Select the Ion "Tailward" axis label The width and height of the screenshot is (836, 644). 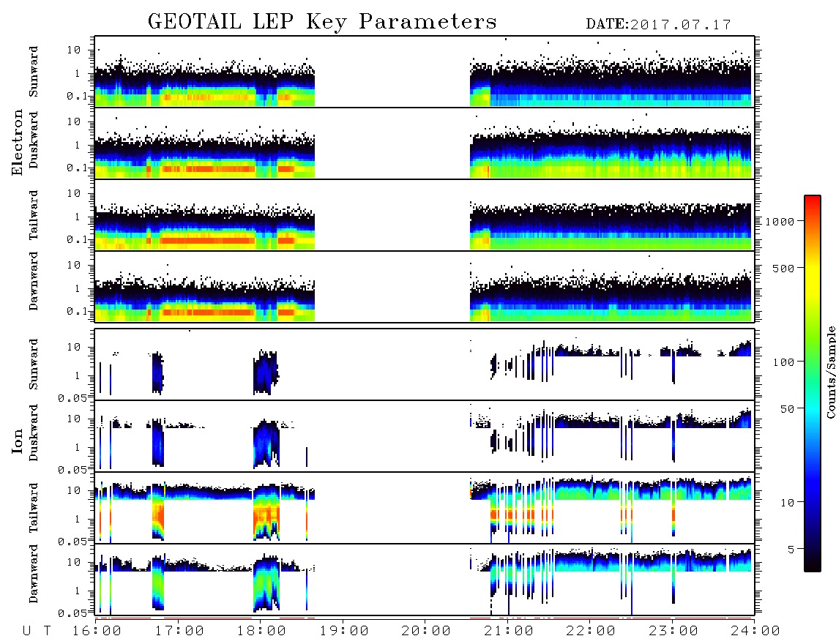point(33,508)
